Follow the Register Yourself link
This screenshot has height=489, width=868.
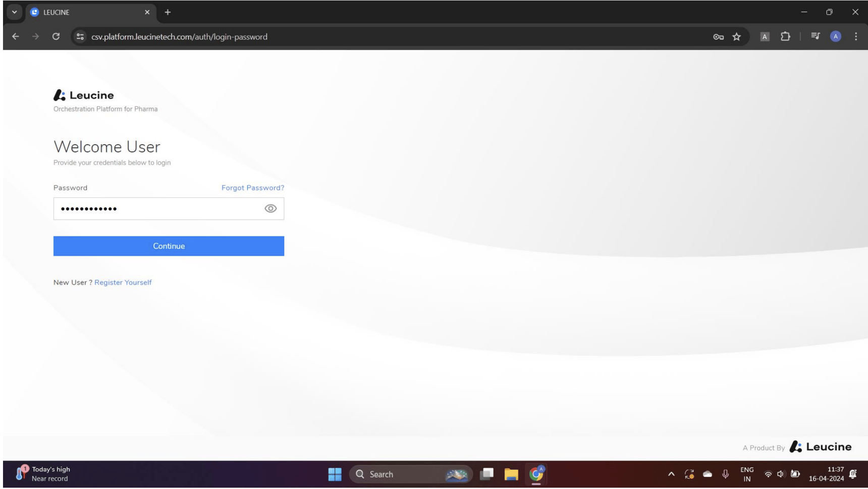coord(123,282)
